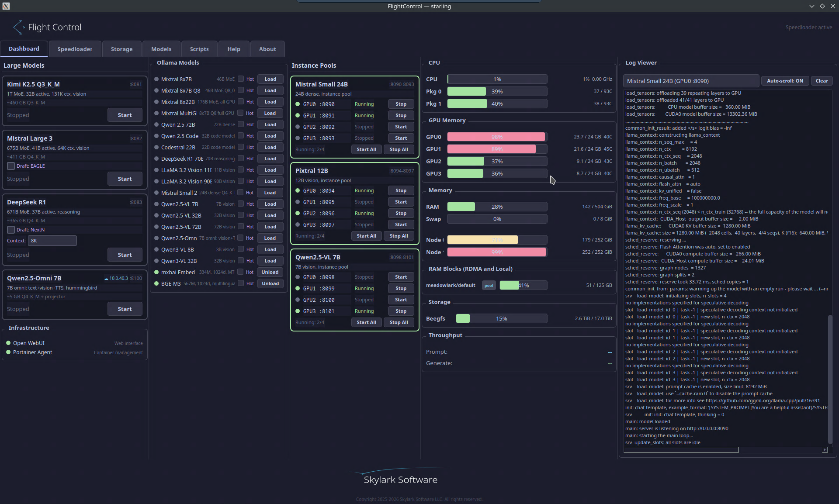Viewport: 839px width, 504px height.
Task: Click the GPU0 memory usage bar at 98%
Action: click(x=496, y=136)
